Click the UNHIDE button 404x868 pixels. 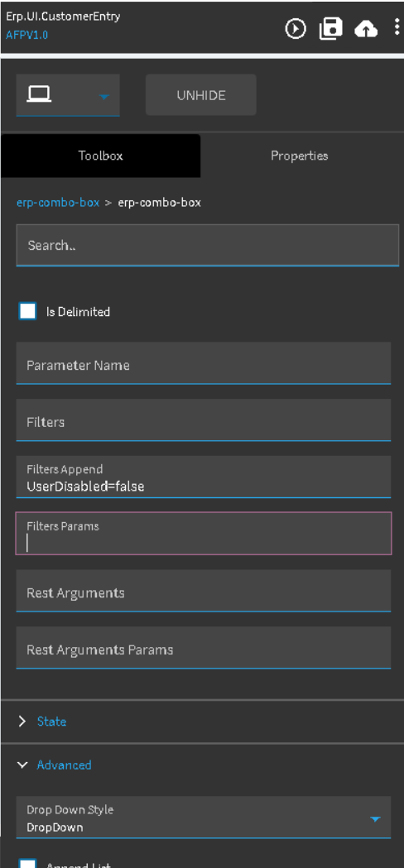[201, 94]
